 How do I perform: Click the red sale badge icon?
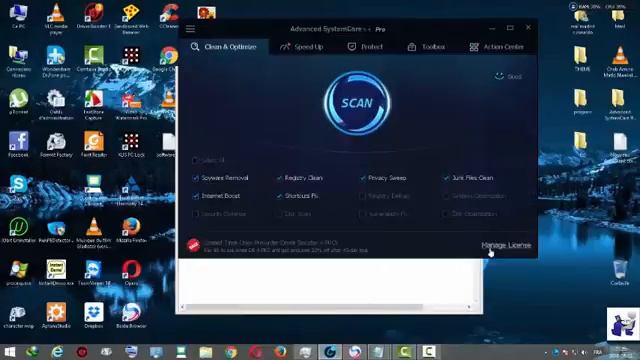click(193, 245)
